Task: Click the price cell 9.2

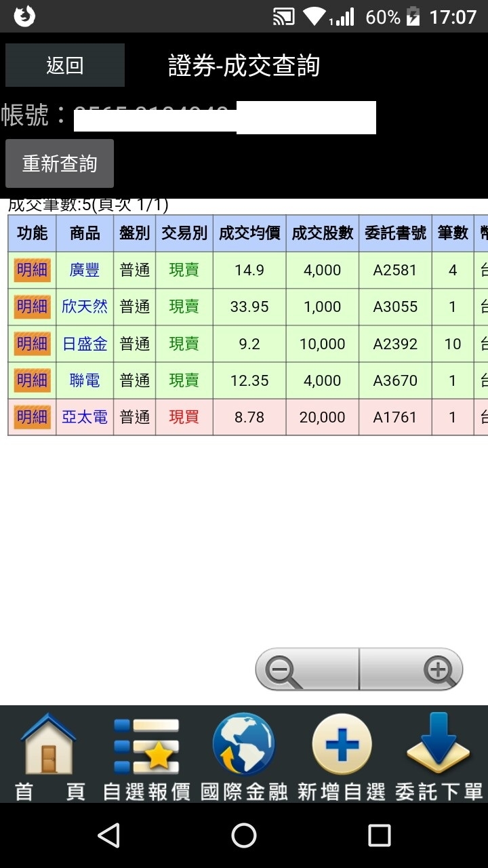Action: (x=249, y=343)
